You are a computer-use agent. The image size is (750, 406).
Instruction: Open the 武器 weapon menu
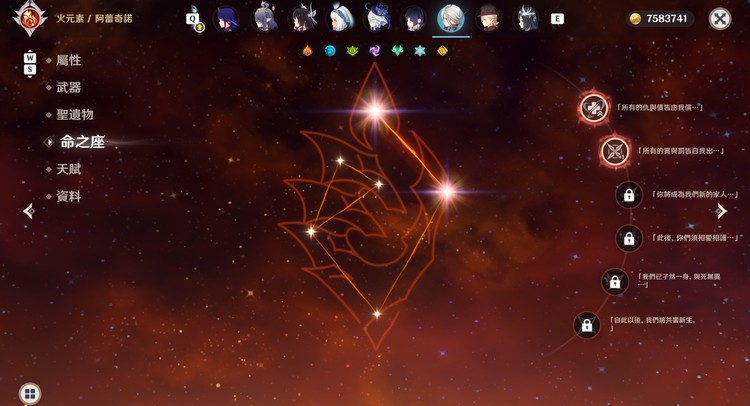point(68,88)
